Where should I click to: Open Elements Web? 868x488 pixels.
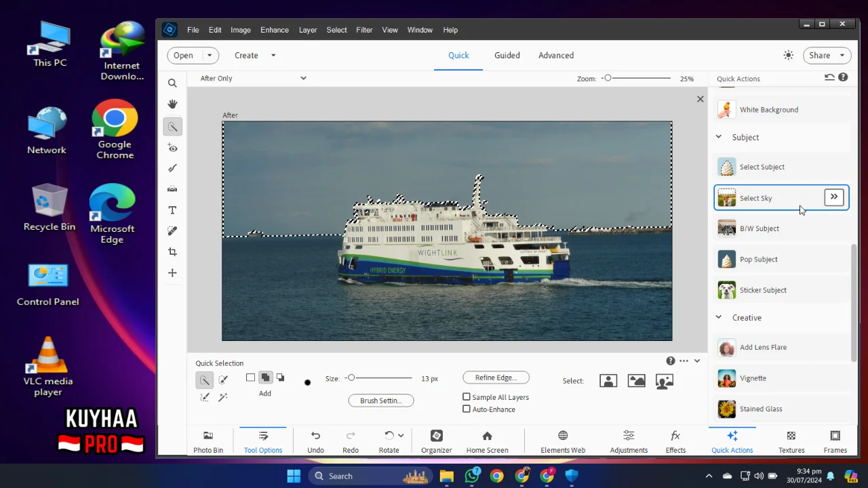click(x=563, y=442)
